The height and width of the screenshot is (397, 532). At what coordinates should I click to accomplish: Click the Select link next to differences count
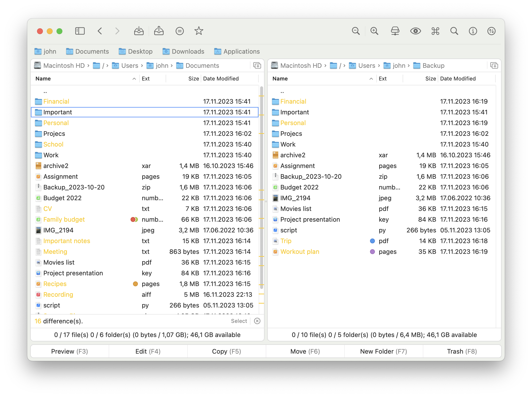239,321
